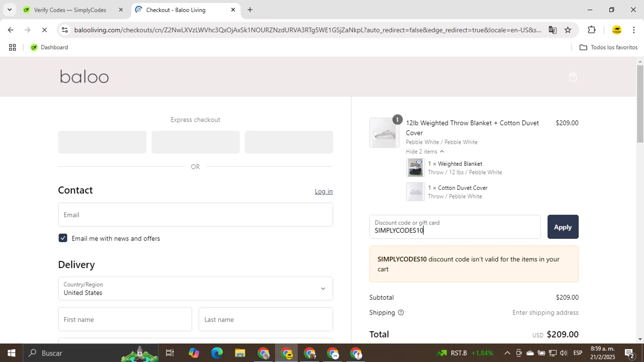Image resolution: width=644 pixels, height=362 pixels.
Task: Open the shopping bag cart icon
Action: 573,77
